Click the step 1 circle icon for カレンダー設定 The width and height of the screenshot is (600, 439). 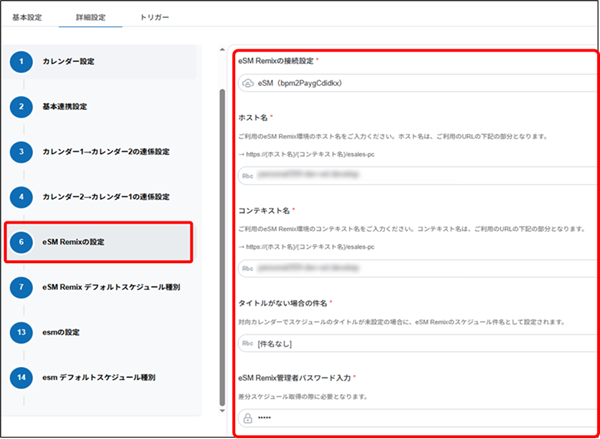(20, 62)
